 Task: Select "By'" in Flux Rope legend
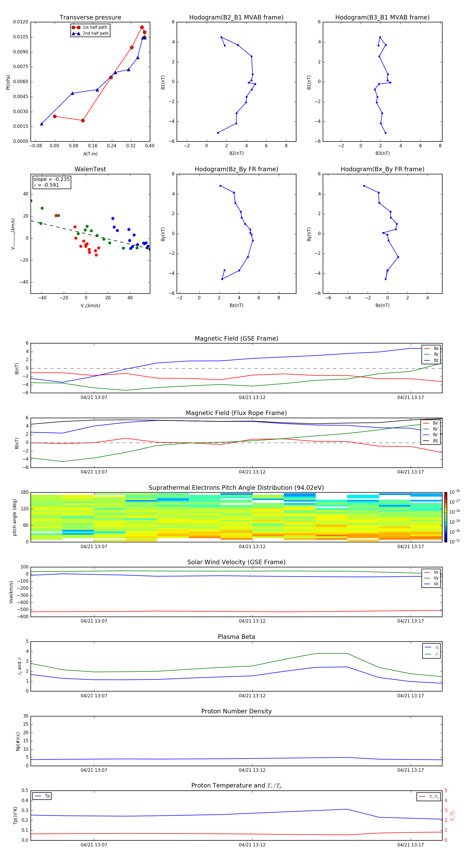tap(431, 429)
